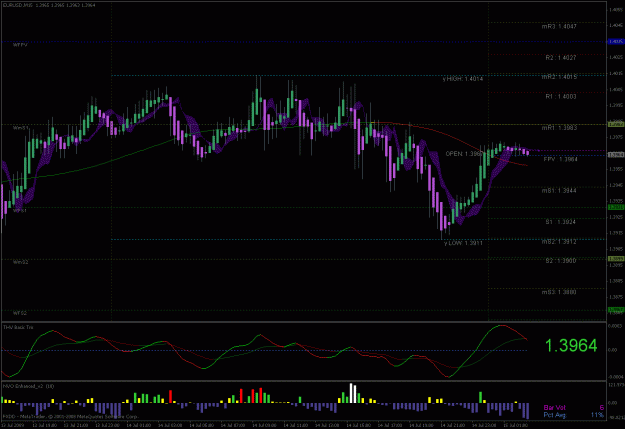Click the WmS2 weekly level label
Screen dimensions: 625x429
(x=21, y=262)
